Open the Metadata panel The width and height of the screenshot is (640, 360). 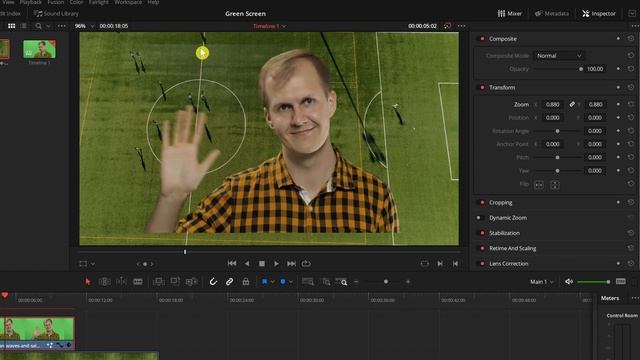pyautogui.click(x=551, y=13)
